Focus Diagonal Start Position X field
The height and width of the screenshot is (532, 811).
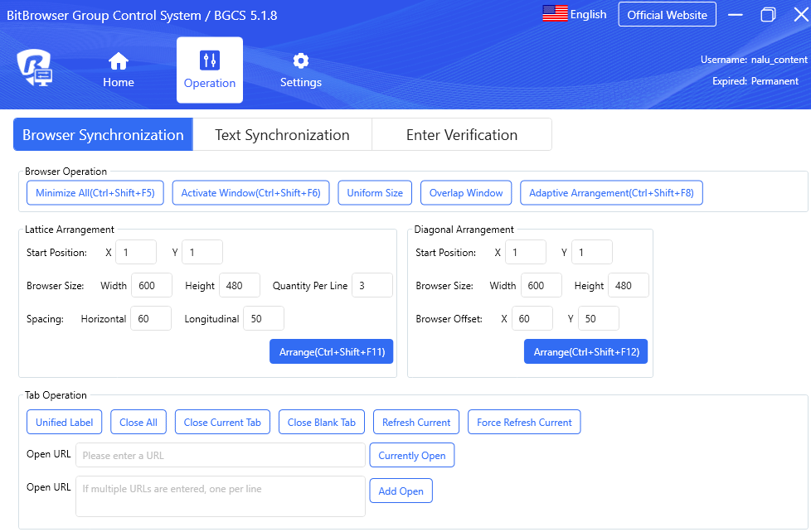(x=526, y=252)
